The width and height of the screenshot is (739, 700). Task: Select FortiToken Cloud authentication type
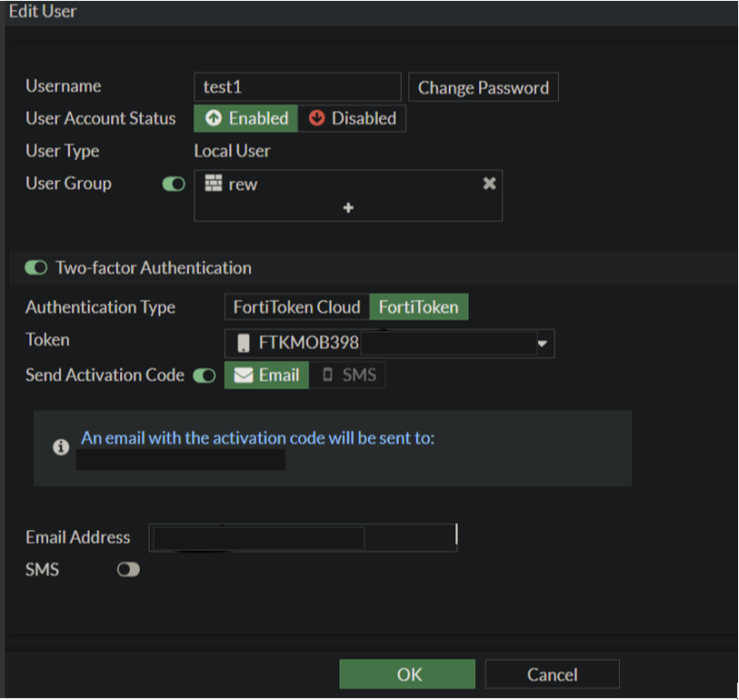(x=296, y=307)
